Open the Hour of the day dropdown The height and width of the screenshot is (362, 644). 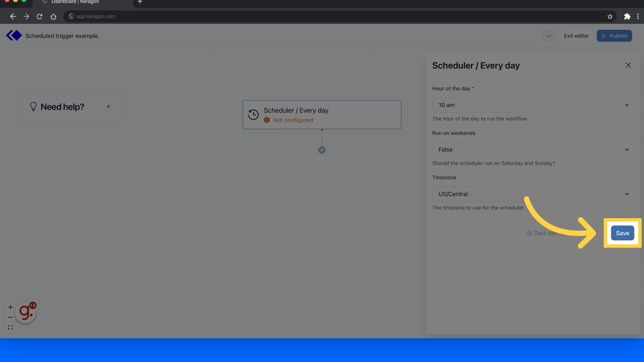click(x=533, y=105)
